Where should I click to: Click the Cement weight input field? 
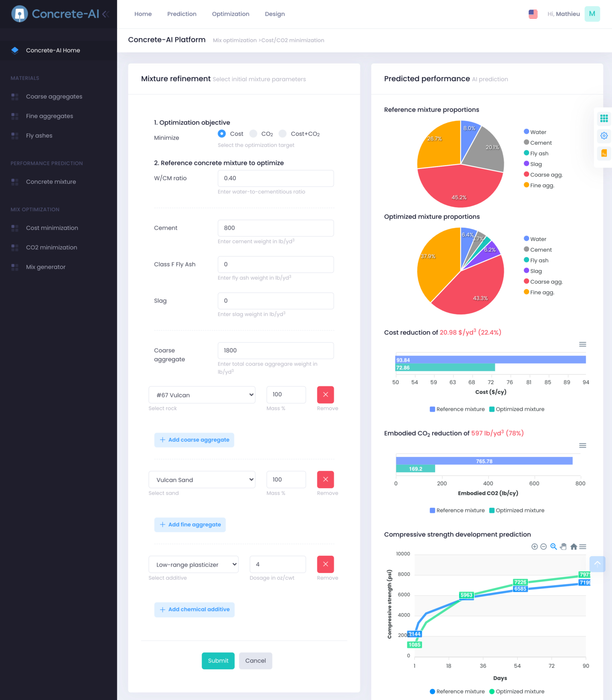pos(276,228)
